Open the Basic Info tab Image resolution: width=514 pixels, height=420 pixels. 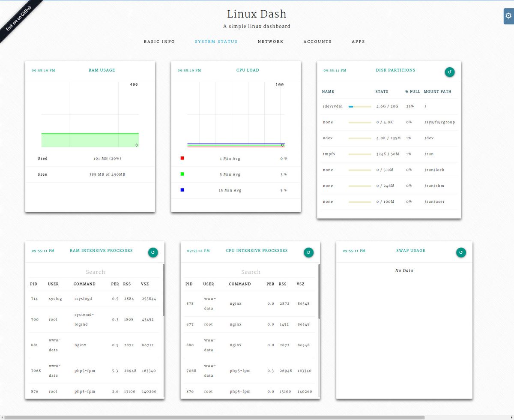159,42
